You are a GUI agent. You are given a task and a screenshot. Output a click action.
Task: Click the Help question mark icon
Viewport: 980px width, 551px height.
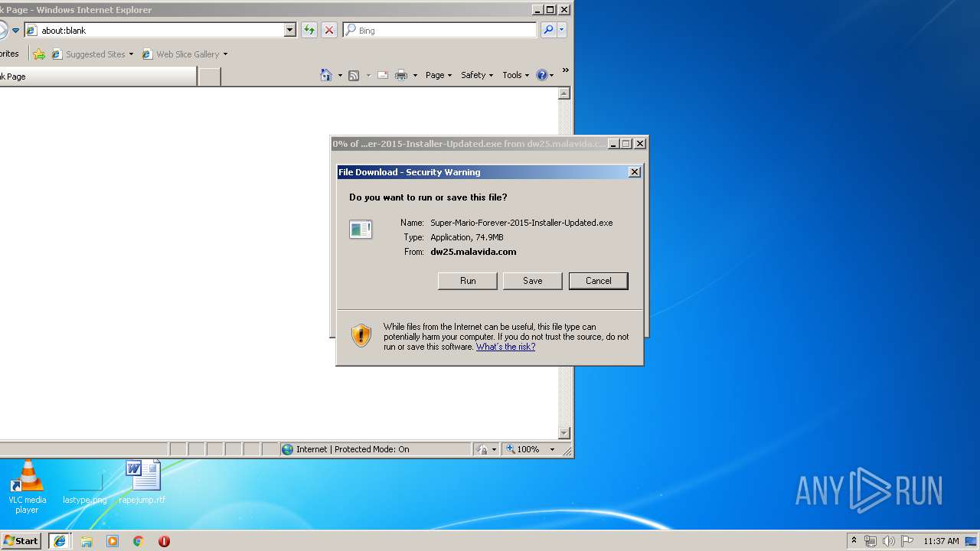[542, 75]
